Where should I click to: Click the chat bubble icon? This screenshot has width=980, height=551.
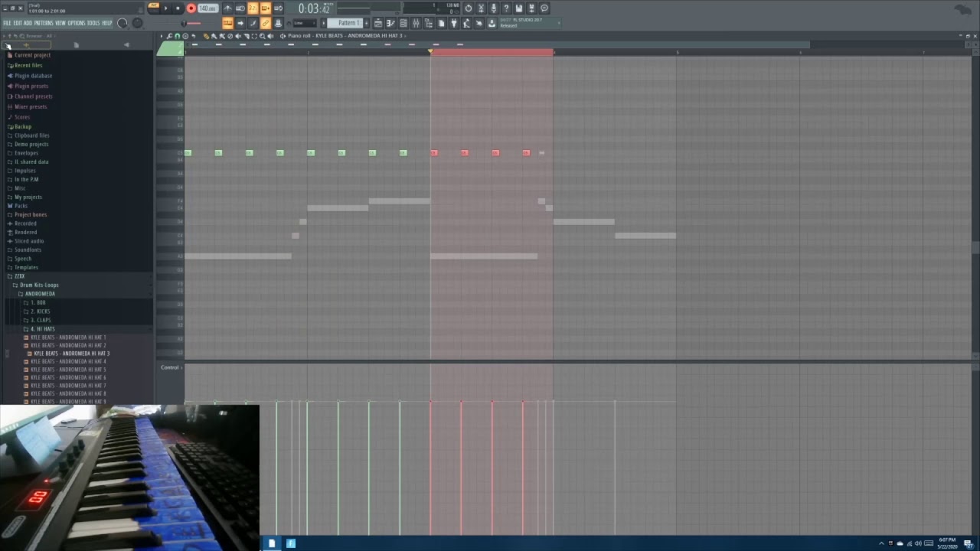[x=544, y=8]
